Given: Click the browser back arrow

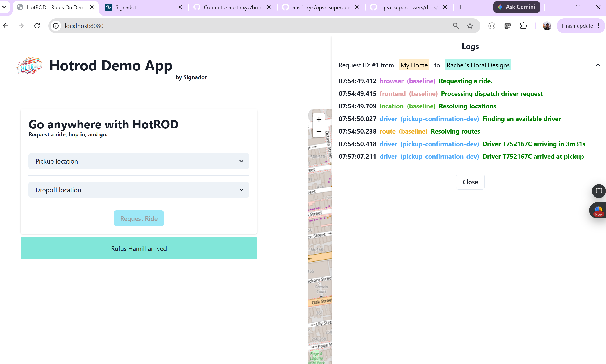Looking at the screenshot, I should click(6, 26).
